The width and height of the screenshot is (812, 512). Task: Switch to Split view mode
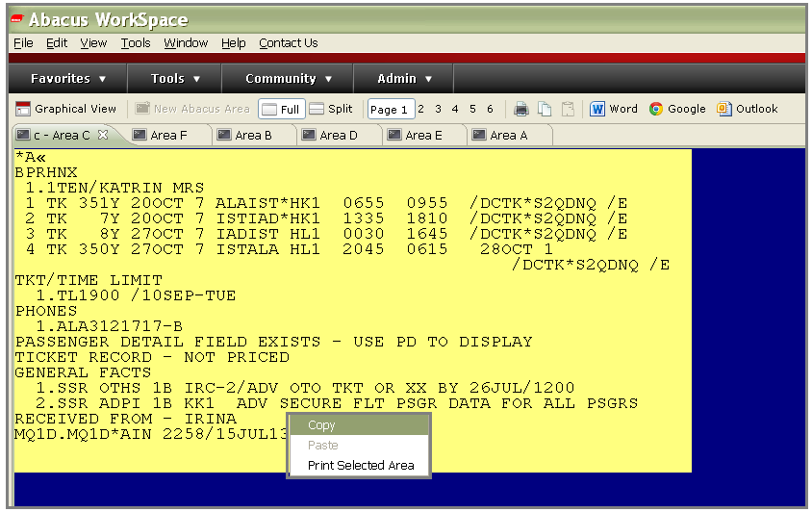(x=331, y=109)
